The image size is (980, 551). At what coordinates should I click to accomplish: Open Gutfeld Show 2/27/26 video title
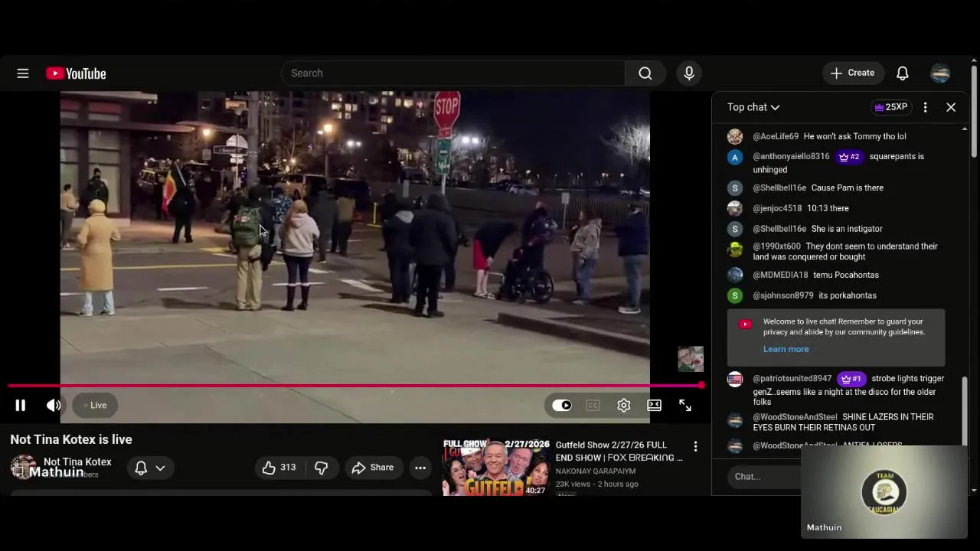(x=619, y=451)
